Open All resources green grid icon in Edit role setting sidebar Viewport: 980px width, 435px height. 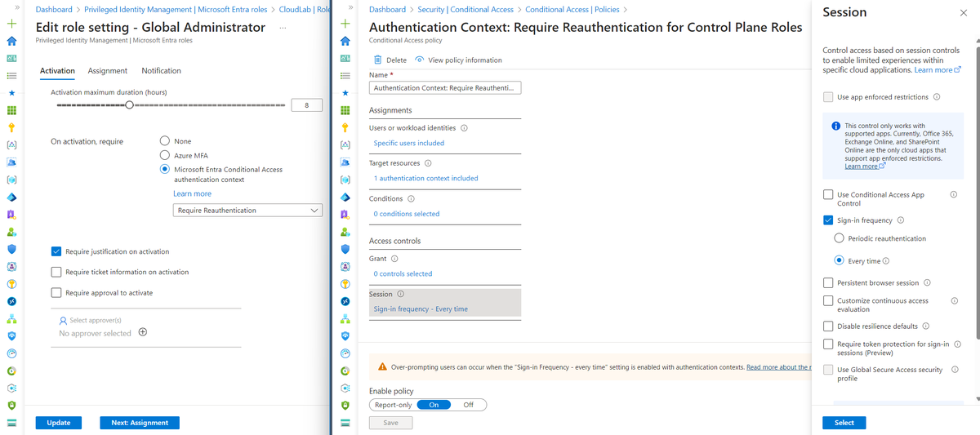(11, 110)
